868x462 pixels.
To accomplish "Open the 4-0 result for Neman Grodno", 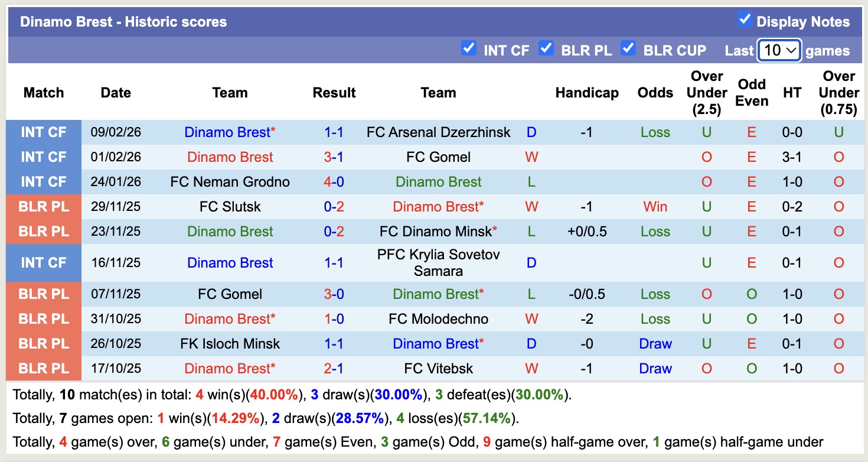I will (x=334, y=182).
